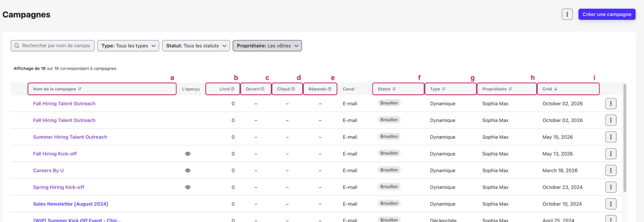Click the help icon next to Livré

[232, 89]
